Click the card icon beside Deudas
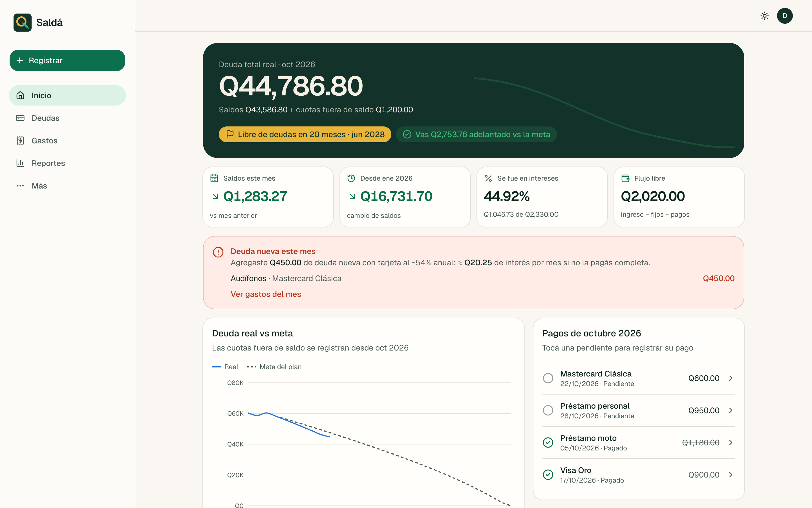Viewport: 812px width, 508px height. pos(21,118)
